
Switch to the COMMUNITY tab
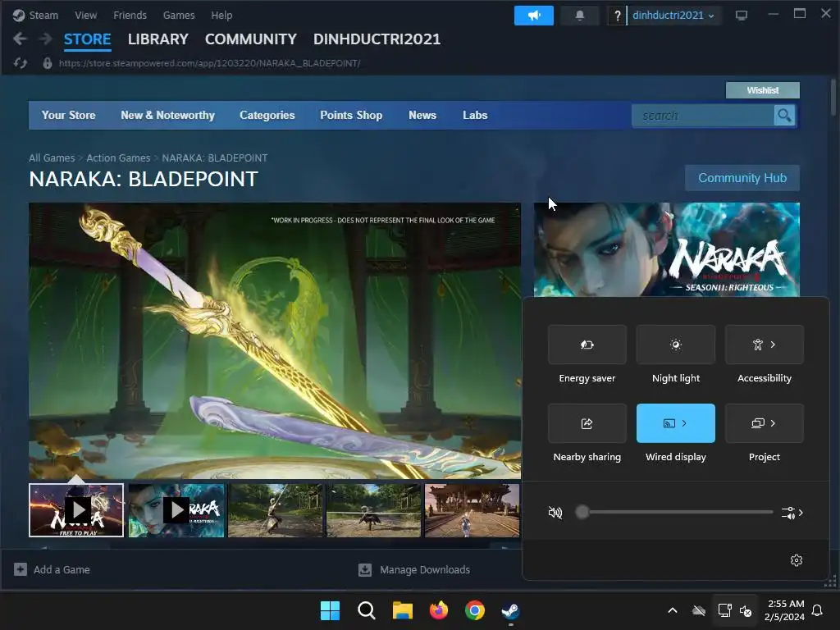(251, 39)
